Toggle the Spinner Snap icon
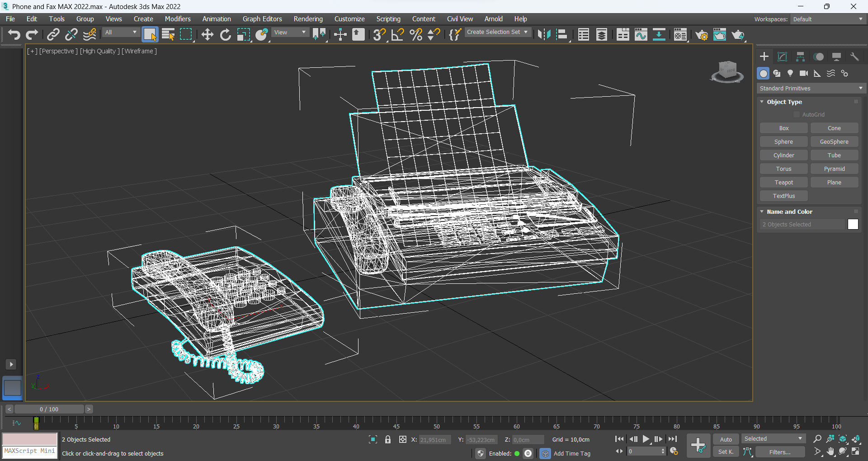This screenshot has width=868, height=461. tap(434, 35)
